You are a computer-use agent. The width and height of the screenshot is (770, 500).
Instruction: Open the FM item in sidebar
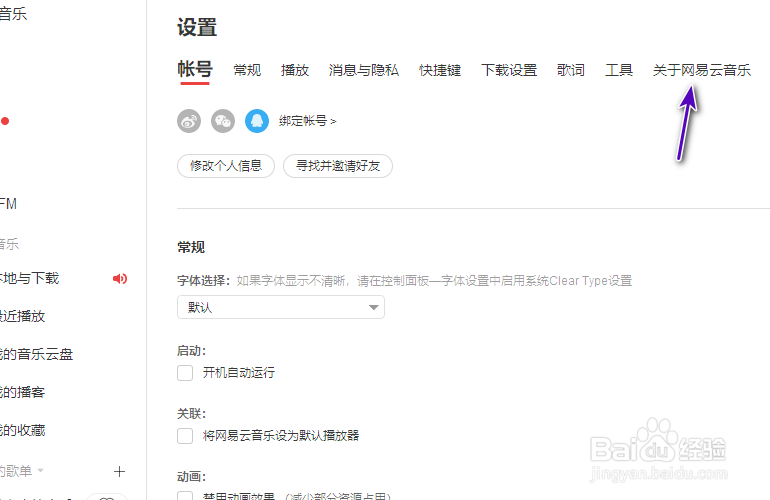pyautogui.click(x=8, y=204)
